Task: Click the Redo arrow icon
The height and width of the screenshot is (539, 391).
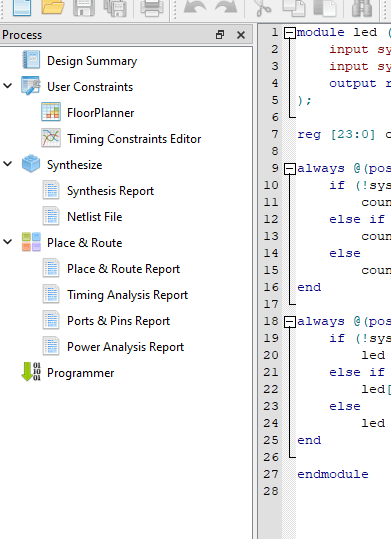Action: pos(226,7)
